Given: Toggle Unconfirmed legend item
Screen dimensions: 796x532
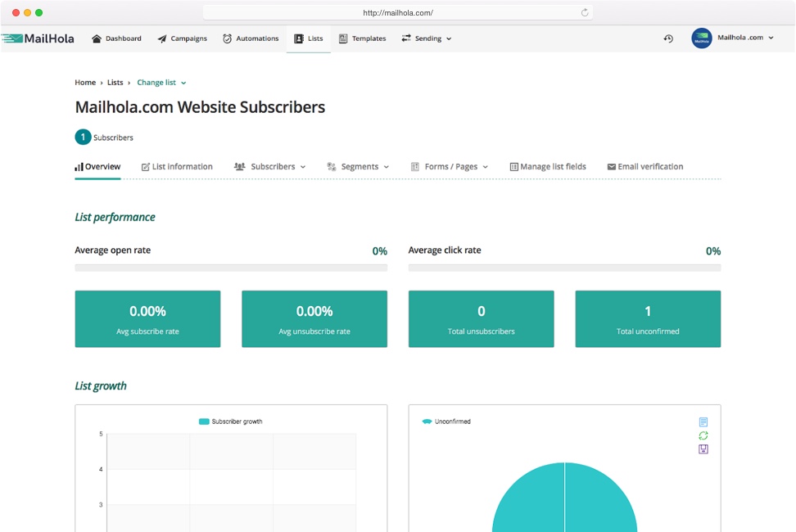Looking at the screenshot, I should click(x=446, y=422).
